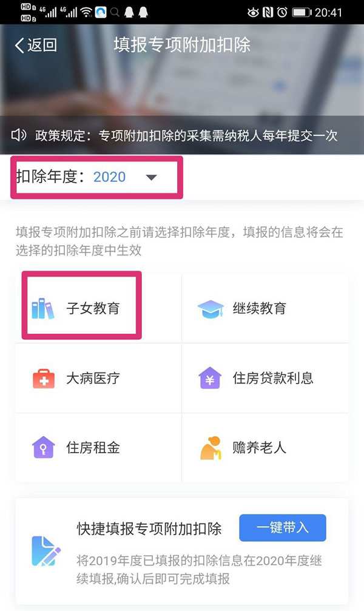Tap the back arrow icon

19,46
